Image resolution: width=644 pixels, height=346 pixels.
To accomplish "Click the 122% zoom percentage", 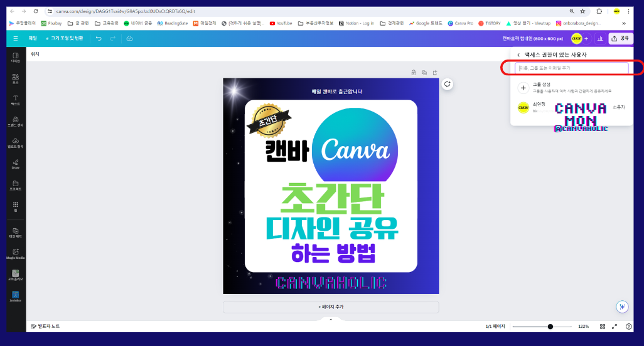I will pyautogui.click(x=583, y=327).
